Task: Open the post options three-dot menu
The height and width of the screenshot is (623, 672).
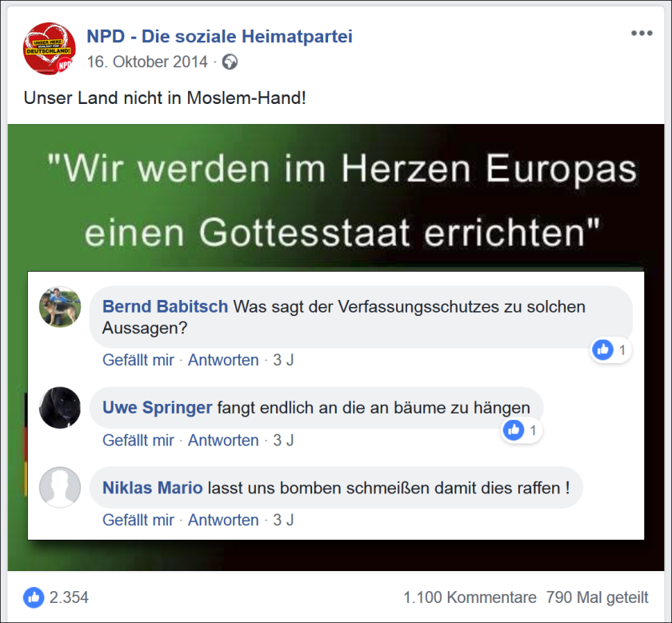Action: [642, 34]
